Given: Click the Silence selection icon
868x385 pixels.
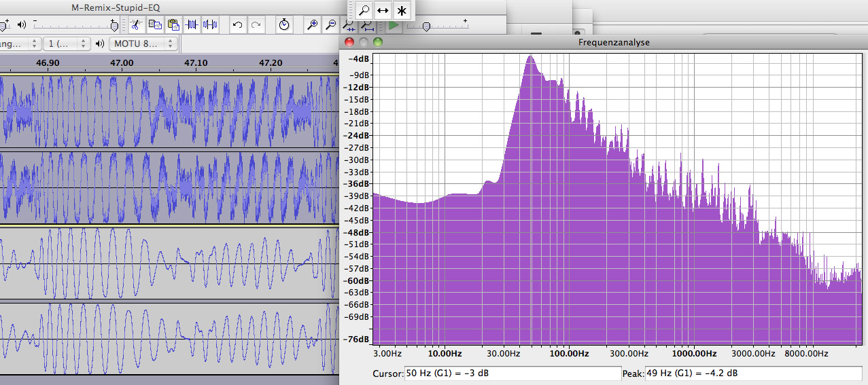Looking at the screenshot, I should point(210,24).
